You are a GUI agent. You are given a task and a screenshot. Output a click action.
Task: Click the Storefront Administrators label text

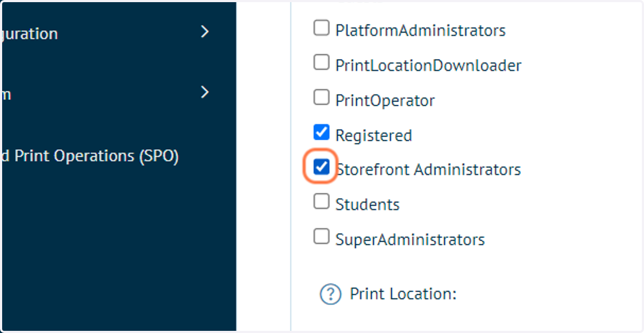click(428, 170)
